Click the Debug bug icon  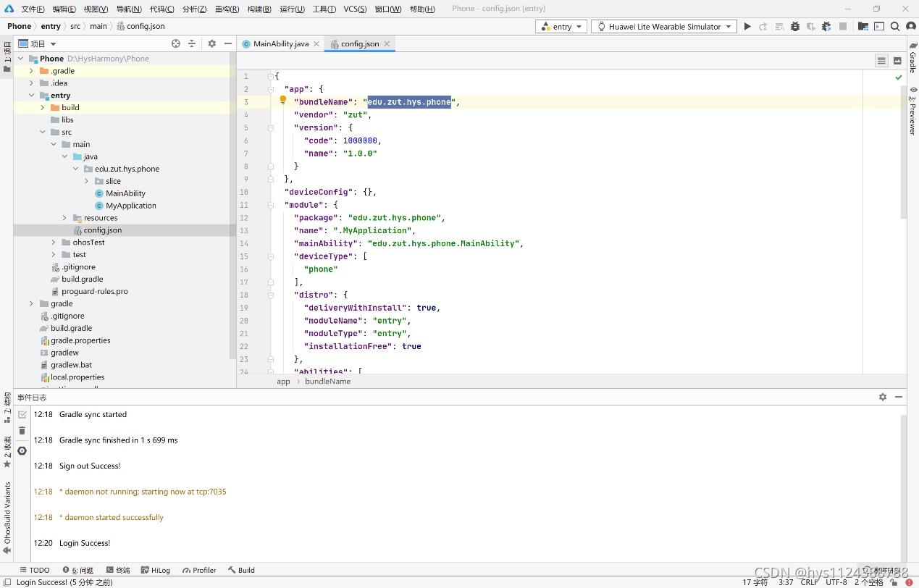[x=795, y=27]
